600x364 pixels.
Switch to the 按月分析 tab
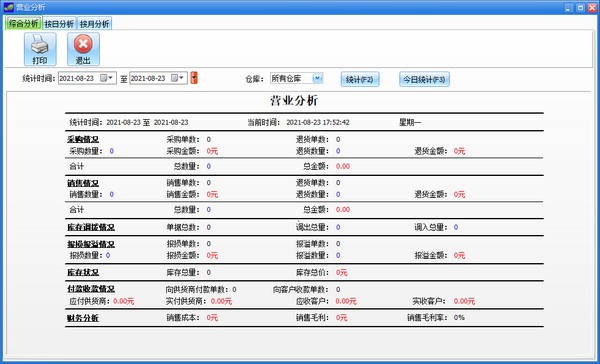(94, 24)
